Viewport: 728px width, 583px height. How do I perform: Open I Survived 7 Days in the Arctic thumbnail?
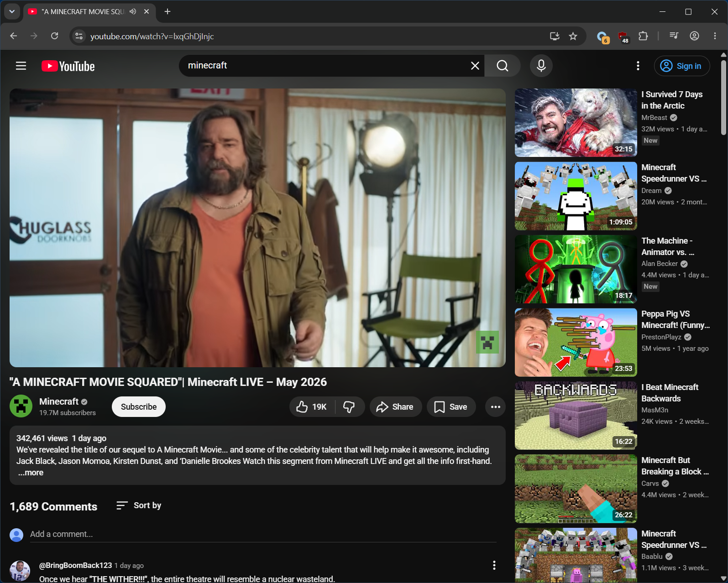pyautogui.click(x=576, y=123)
